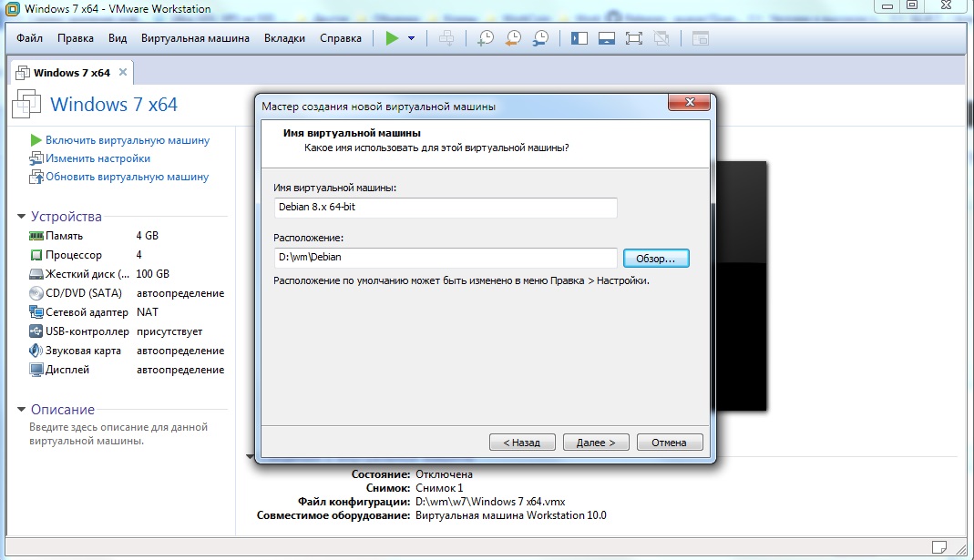Open the Справка menu

pos(341,38)
